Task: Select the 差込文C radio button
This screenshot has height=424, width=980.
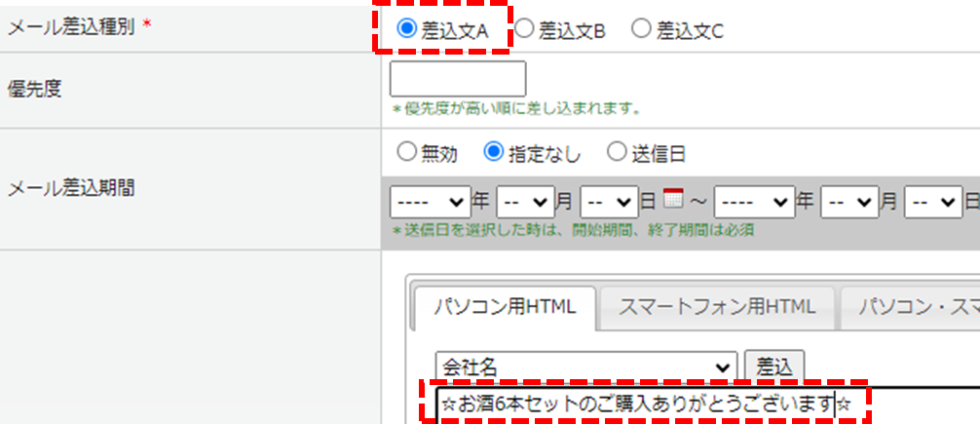Action: (641, 28)
